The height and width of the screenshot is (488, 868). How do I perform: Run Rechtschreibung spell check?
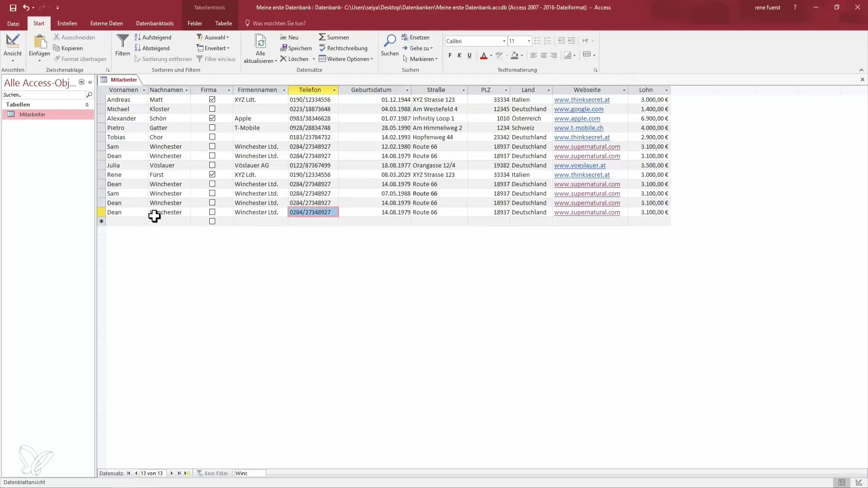[x=343, y=48]
